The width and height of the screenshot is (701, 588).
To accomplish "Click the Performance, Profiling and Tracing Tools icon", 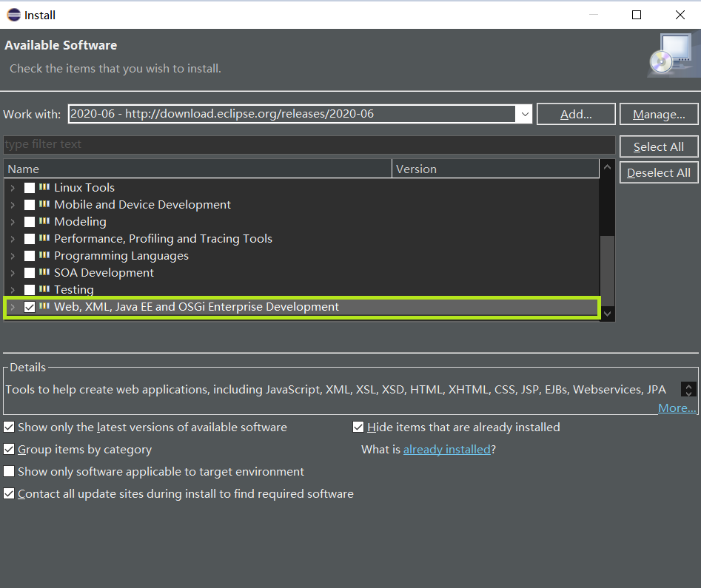I will 46,238.
